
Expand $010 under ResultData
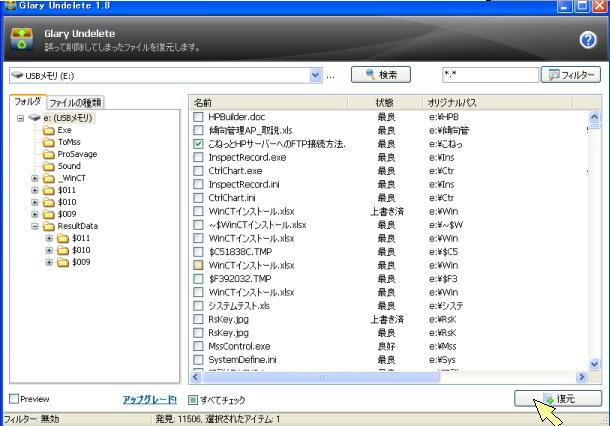(49, 250)
